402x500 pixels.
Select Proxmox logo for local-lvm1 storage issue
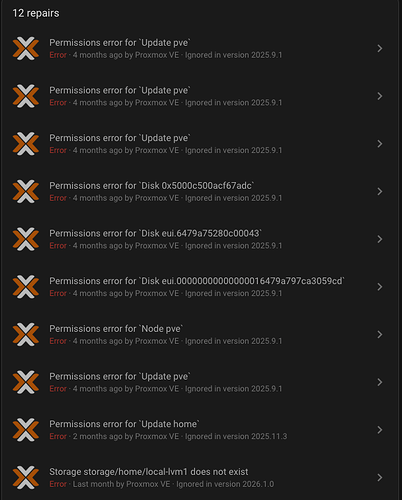point(26,477)
